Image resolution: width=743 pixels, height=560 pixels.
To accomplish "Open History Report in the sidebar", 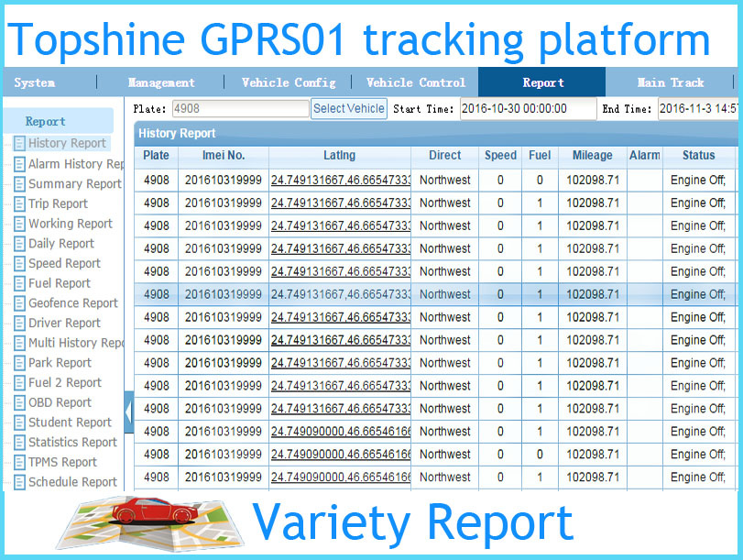I will (67, 143).
